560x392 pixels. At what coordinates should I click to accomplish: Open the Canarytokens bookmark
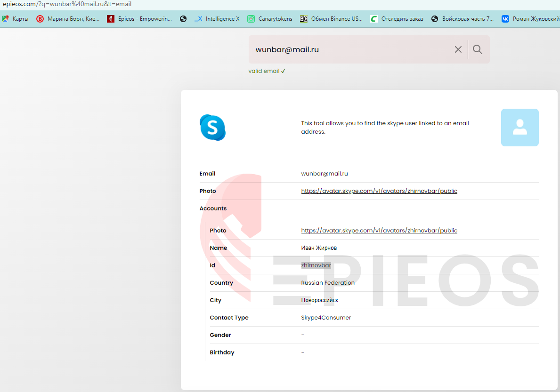[x=270, y=19]
